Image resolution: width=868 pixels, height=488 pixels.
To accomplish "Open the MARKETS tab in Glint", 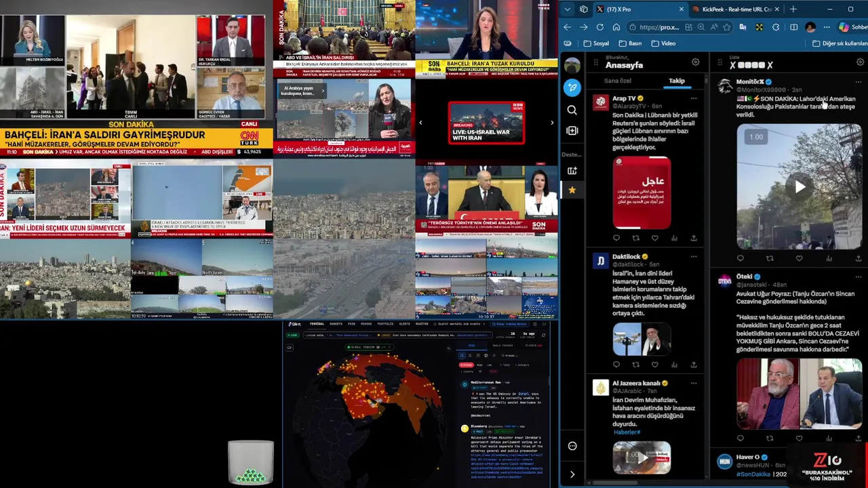I will pos(336,324).
